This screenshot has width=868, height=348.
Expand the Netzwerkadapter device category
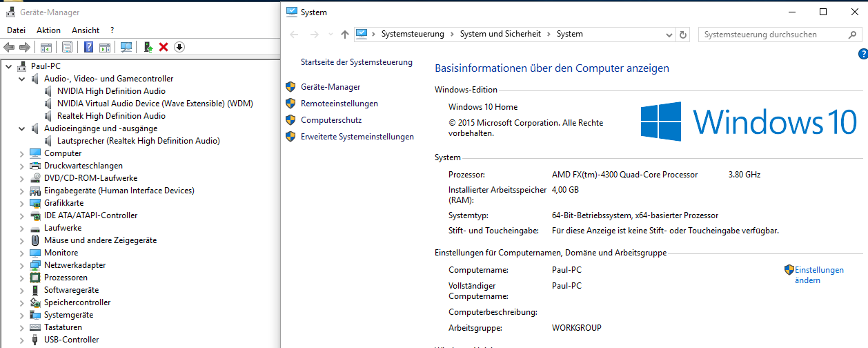click(22, 265)
